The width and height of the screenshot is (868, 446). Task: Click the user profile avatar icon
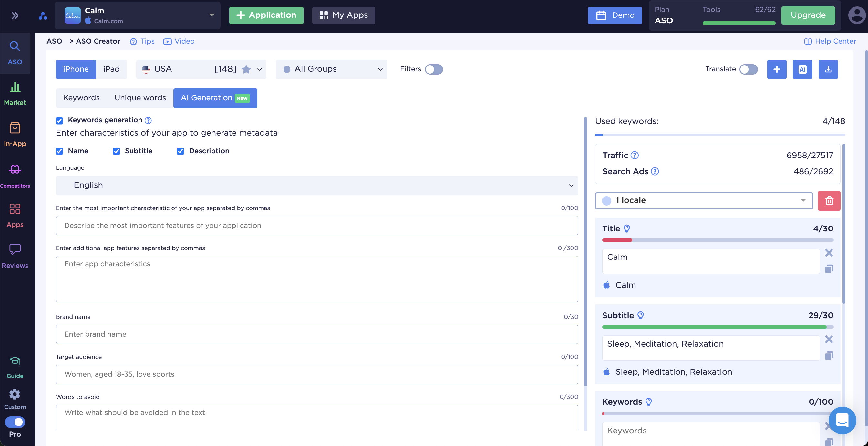[x=857, y=15]
